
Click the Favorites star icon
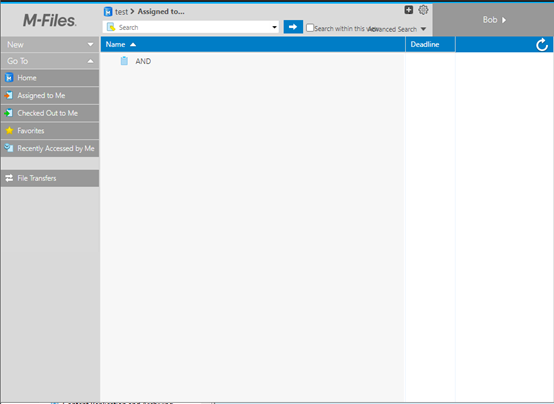[9, 130]
